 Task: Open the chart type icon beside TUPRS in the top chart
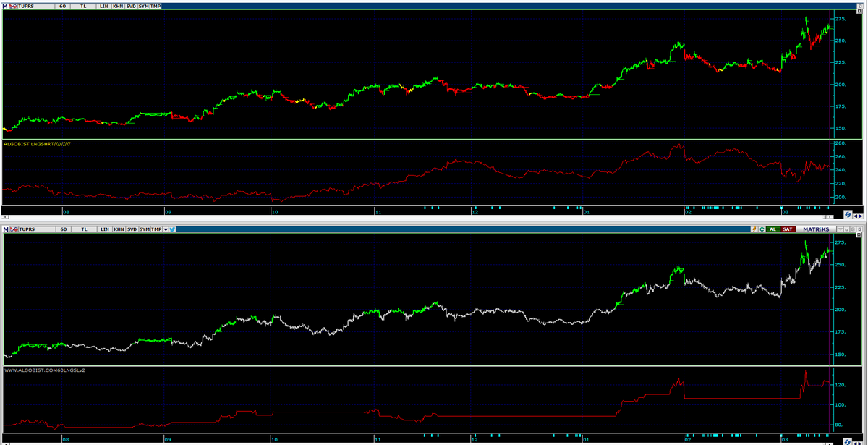coord(13,6)
